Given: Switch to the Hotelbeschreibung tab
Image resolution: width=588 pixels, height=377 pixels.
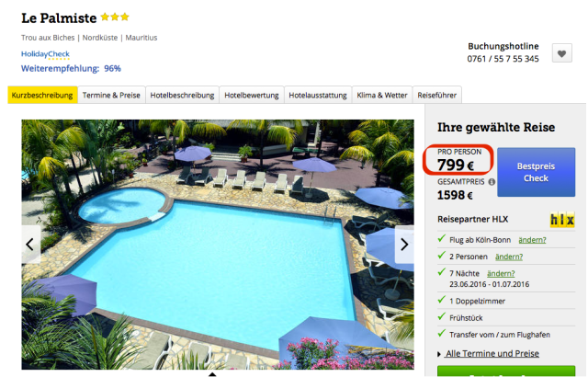Looking at the screenshot, I should [182, 96].
